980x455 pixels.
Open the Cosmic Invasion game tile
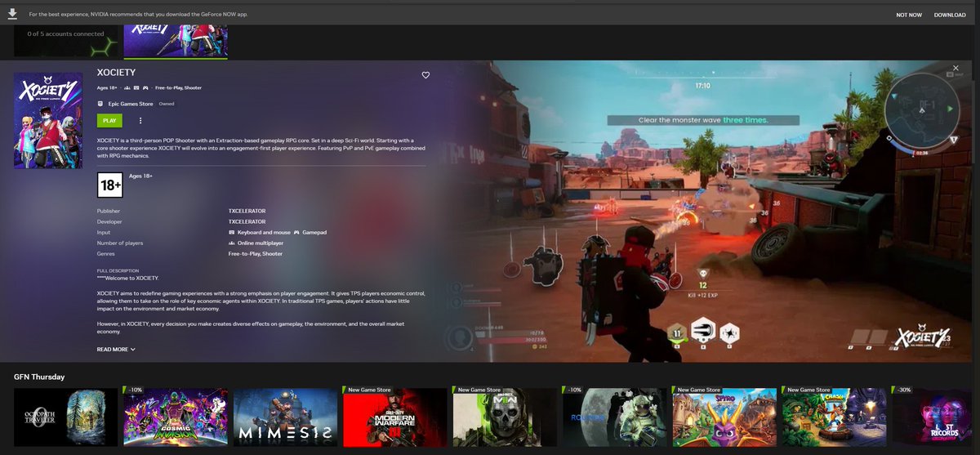pos(176,417)
